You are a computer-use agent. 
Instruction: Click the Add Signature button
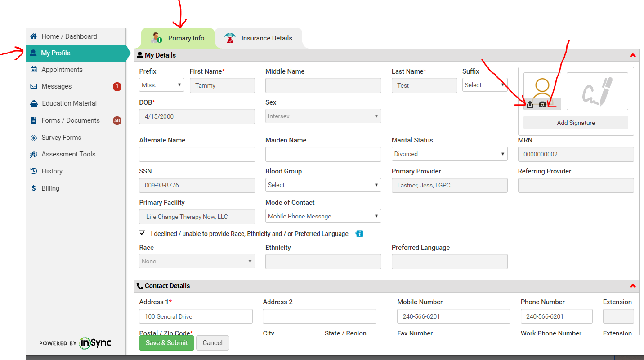[576, 123]
